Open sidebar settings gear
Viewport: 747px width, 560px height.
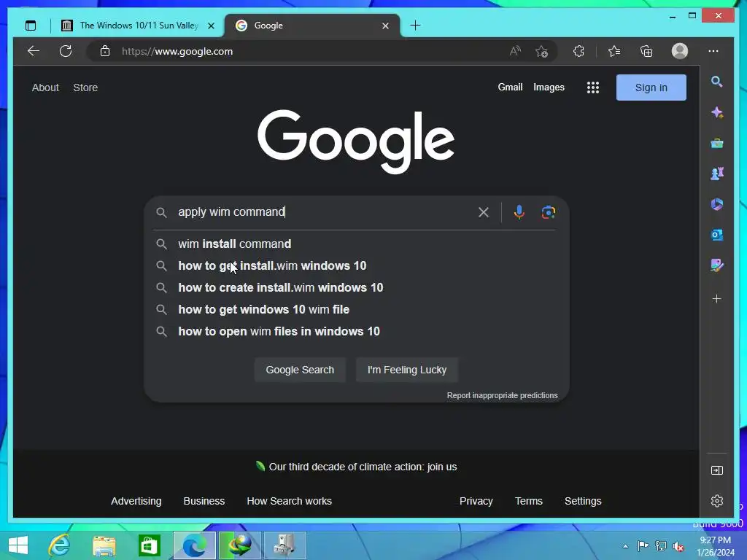pyautogui.click(x=717, y=501)
